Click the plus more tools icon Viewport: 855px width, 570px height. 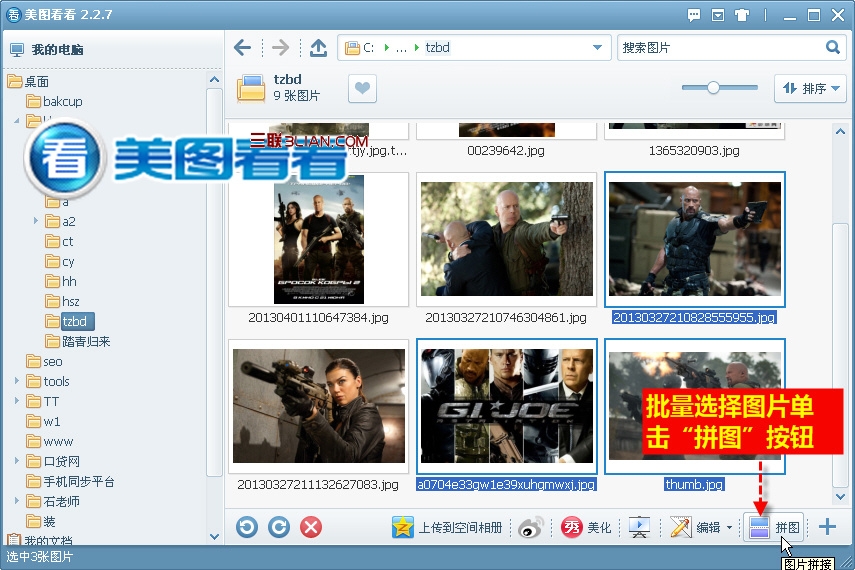coord(827,527)
